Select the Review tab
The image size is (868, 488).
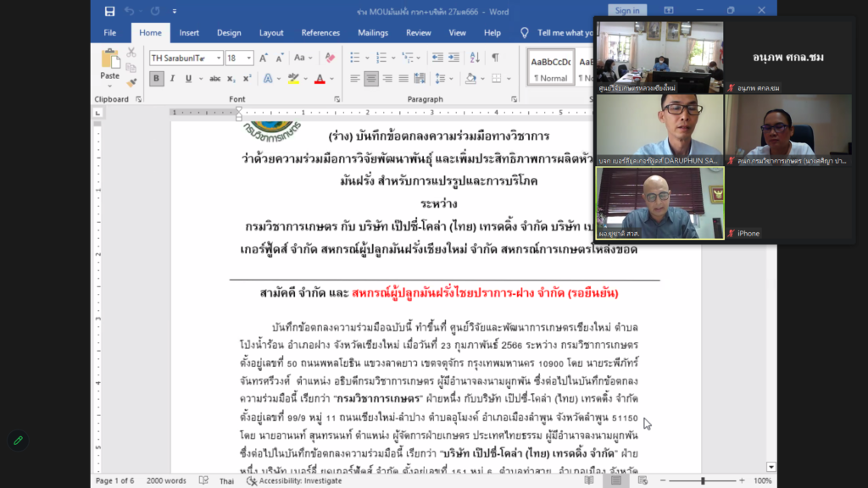pyautogui.click(x=419, y=33)
